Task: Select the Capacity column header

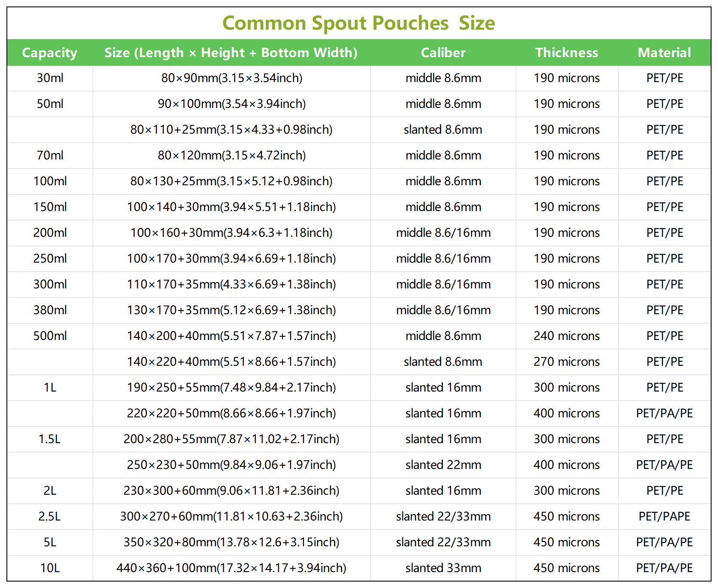Action: tap(49, 53)
